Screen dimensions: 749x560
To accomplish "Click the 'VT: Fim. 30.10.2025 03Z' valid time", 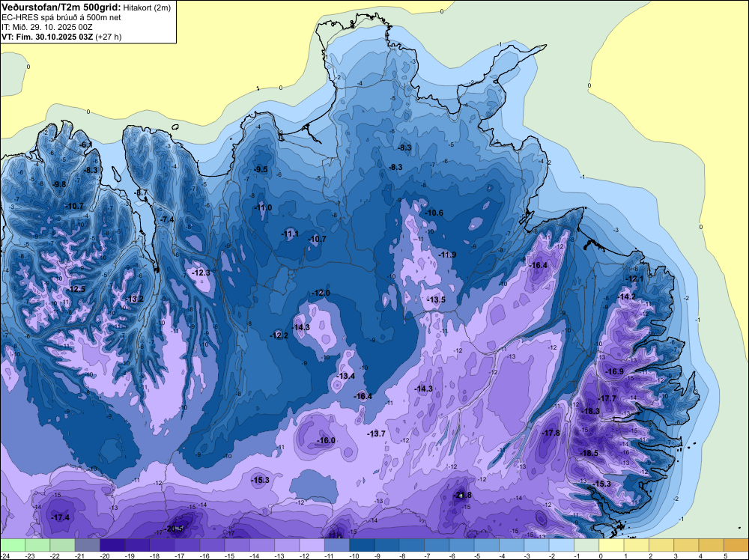I will (x=47, y=37).
